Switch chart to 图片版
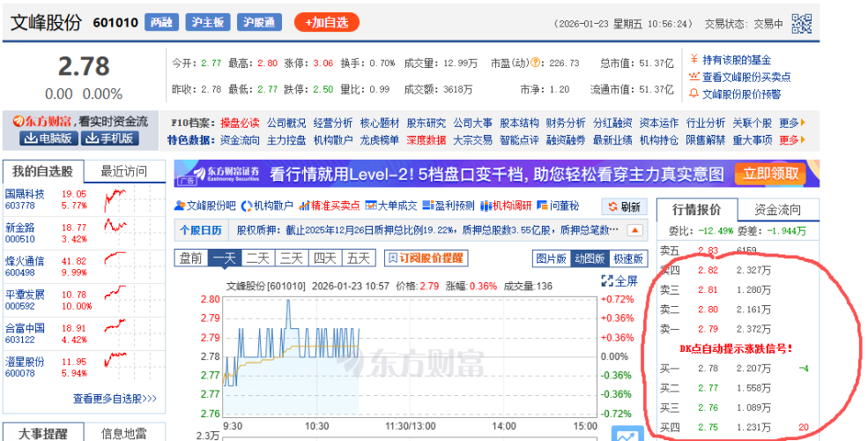 click(552, 258)
